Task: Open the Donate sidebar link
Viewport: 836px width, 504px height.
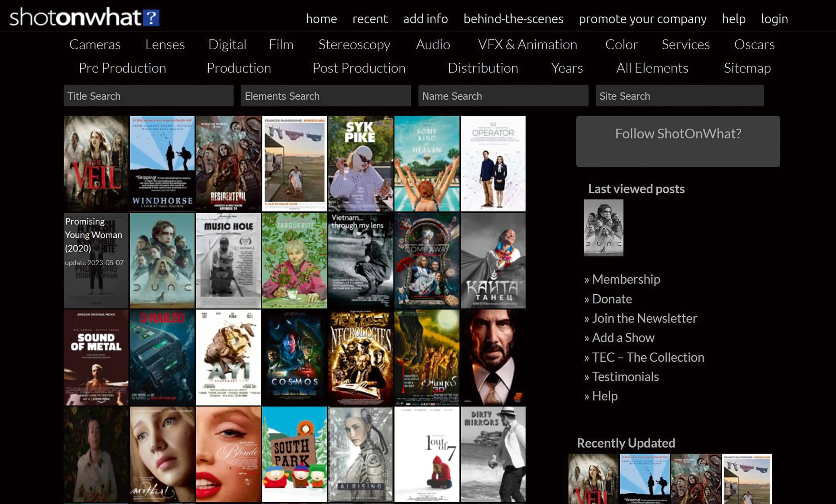Action: coord(612,299)
